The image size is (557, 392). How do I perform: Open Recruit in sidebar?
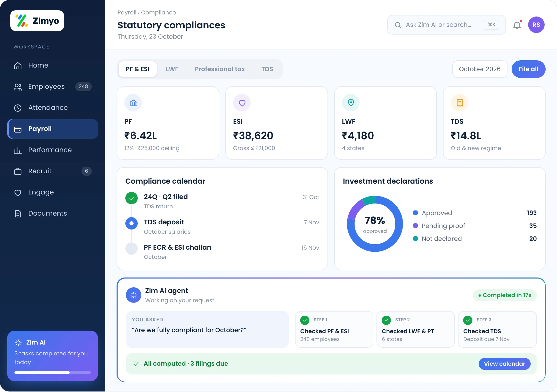point(53,171)
